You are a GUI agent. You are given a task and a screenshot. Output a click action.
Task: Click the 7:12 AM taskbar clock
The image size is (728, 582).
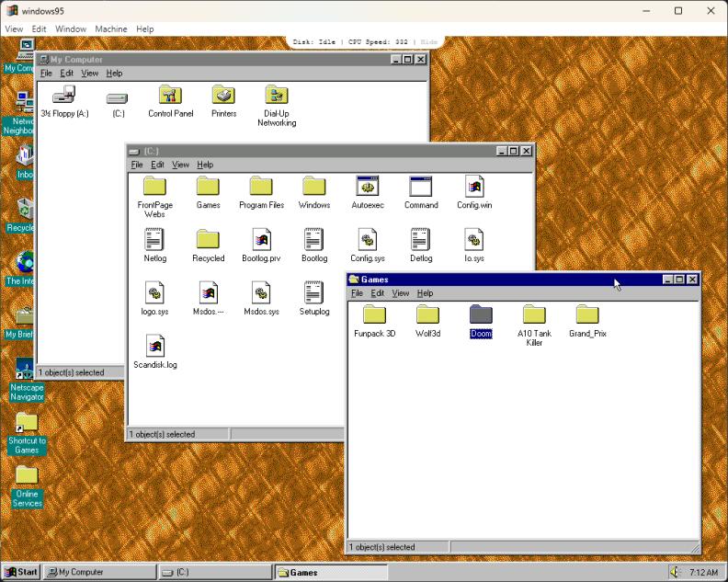[703, 572]
